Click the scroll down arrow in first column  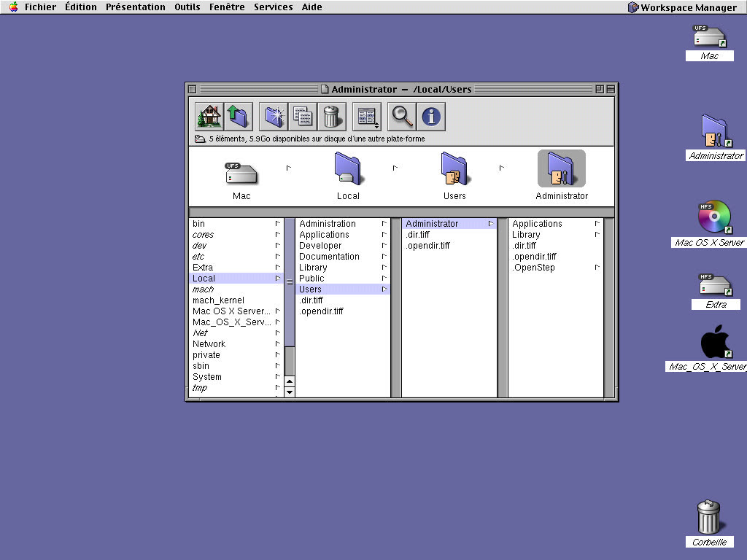pos(290,392)
